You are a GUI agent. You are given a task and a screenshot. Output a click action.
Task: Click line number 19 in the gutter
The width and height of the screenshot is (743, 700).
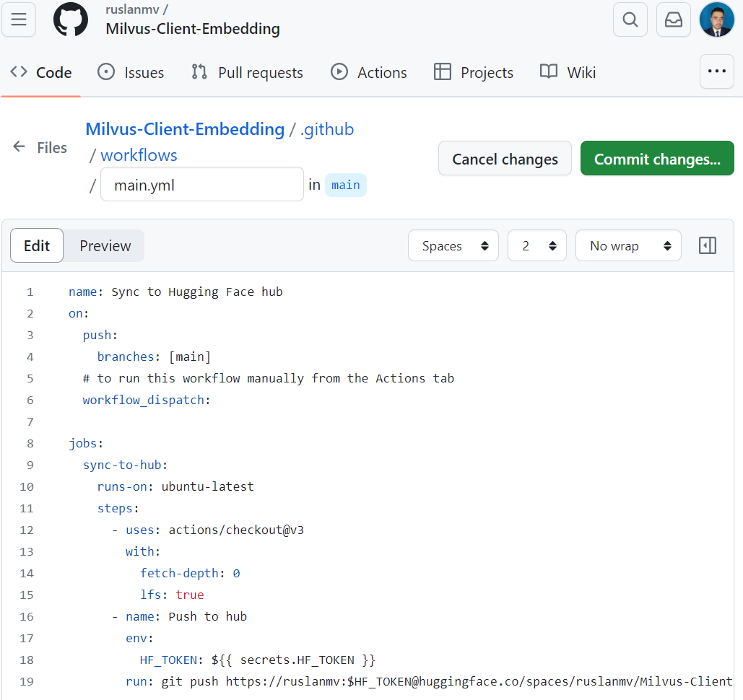tap(27, 681)
